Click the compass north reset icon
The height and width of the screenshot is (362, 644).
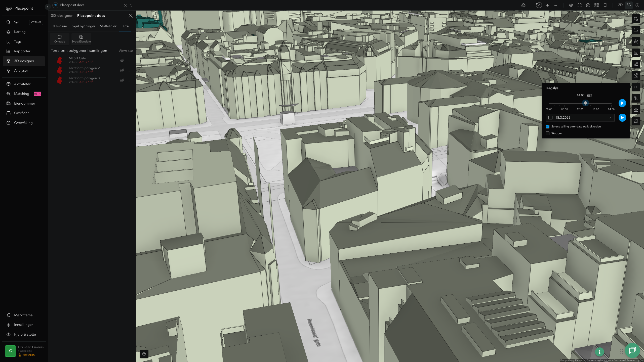539,5
